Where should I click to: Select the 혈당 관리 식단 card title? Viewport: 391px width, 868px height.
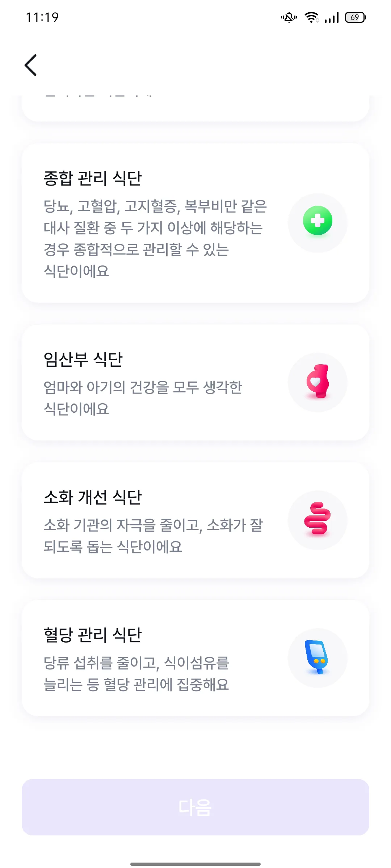tap(93, 635)
